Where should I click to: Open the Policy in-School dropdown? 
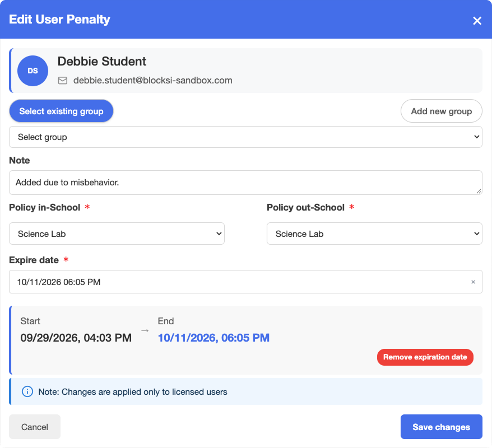pyautogui.click(x=117, y=234)
